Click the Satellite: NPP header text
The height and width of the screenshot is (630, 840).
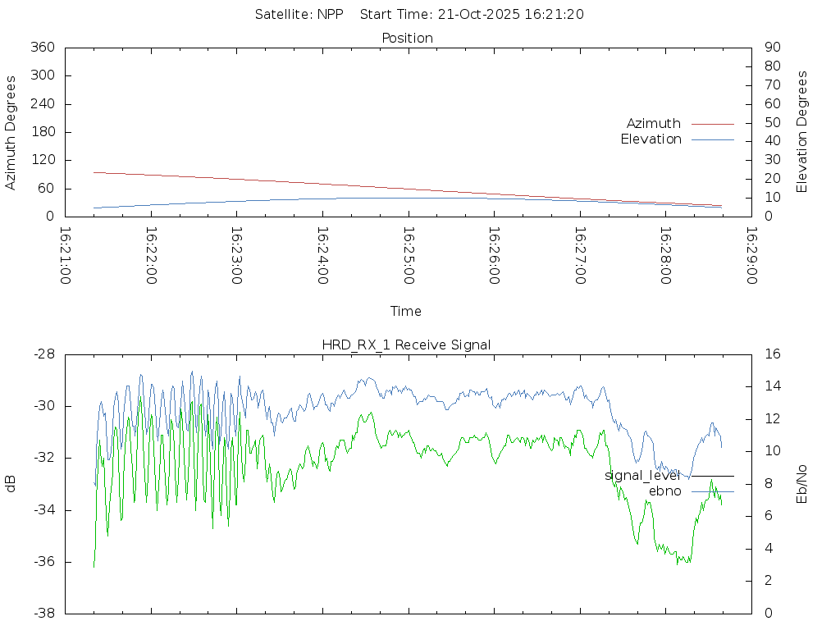[x=299, y=14]
